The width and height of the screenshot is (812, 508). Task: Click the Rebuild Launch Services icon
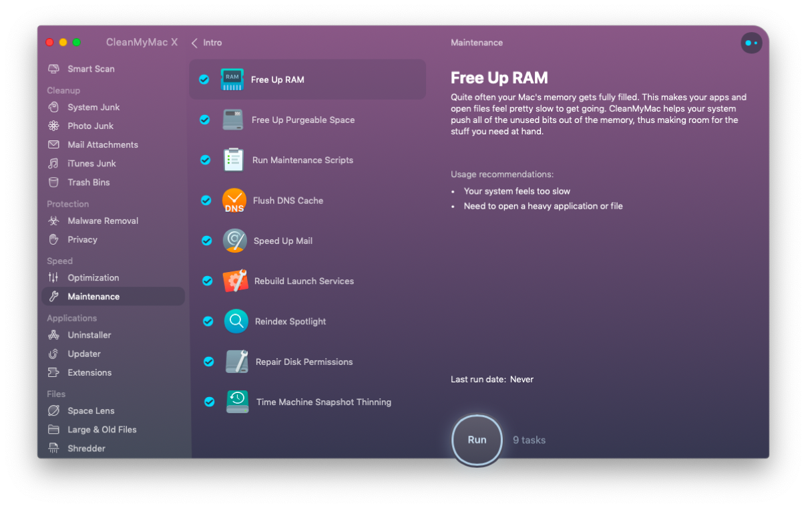click(236, 281)
